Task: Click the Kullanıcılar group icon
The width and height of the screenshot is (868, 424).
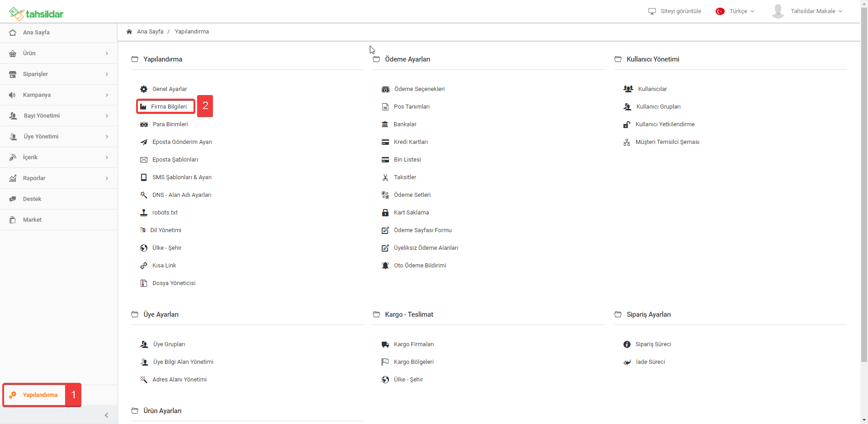Action: click(x=628, y=89)
